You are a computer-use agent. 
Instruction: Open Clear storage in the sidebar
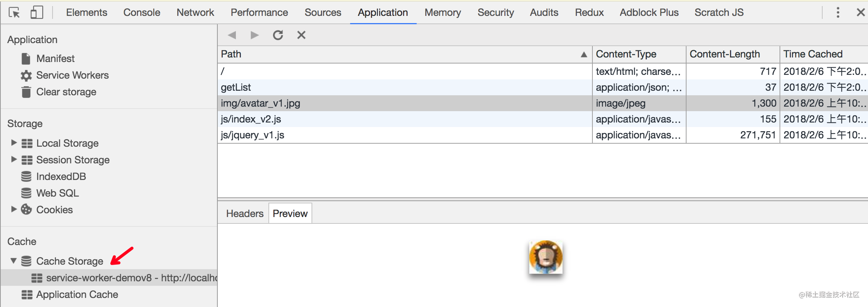click(66, 92)
